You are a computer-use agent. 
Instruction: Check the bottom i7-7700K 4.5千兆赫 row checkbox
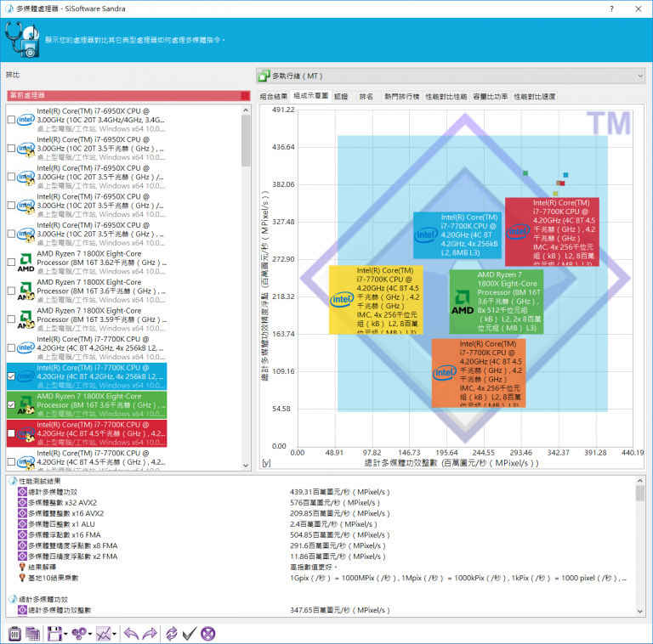11,461
